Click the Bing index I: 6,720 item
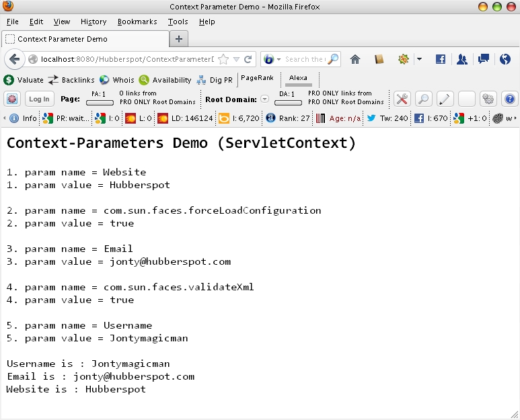 pos(239,118)
